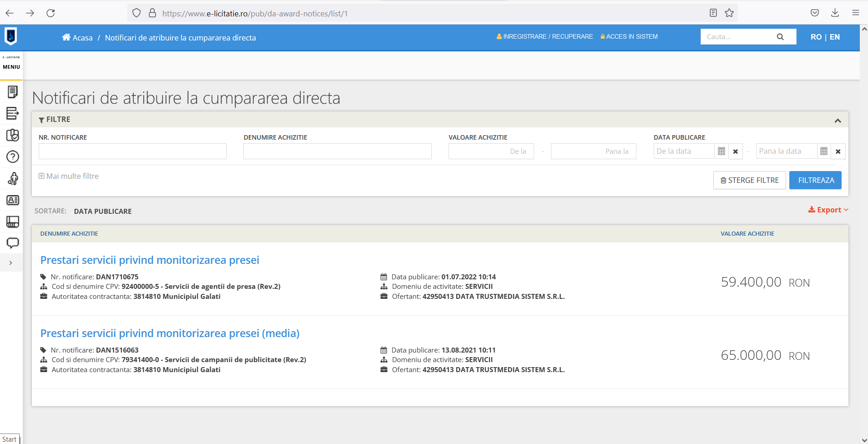Collapse the FILTRE panel
This screenshot has width=868, height=444.
[838, 121]
